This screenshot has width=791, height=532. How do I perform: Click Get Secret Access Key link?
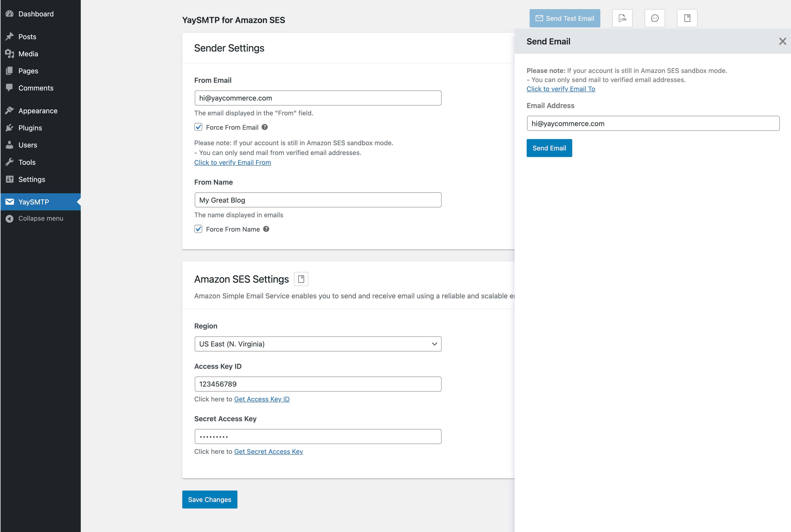coord(268,451)
